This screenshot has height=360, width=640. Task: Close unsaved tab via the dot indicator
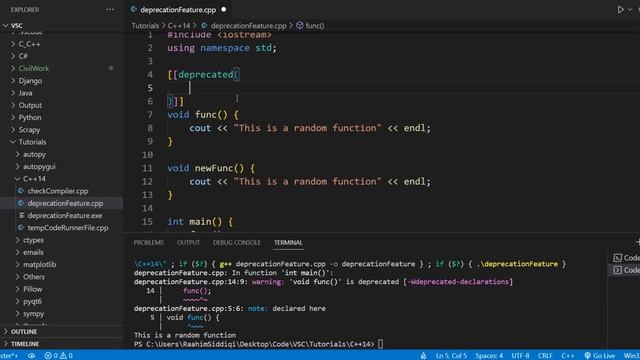(x=224, y=9)
